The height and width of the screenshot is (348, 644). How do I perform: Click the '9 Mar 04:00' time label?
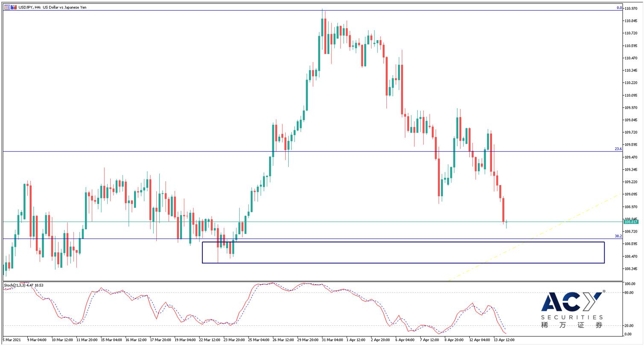tap(37, 340)
